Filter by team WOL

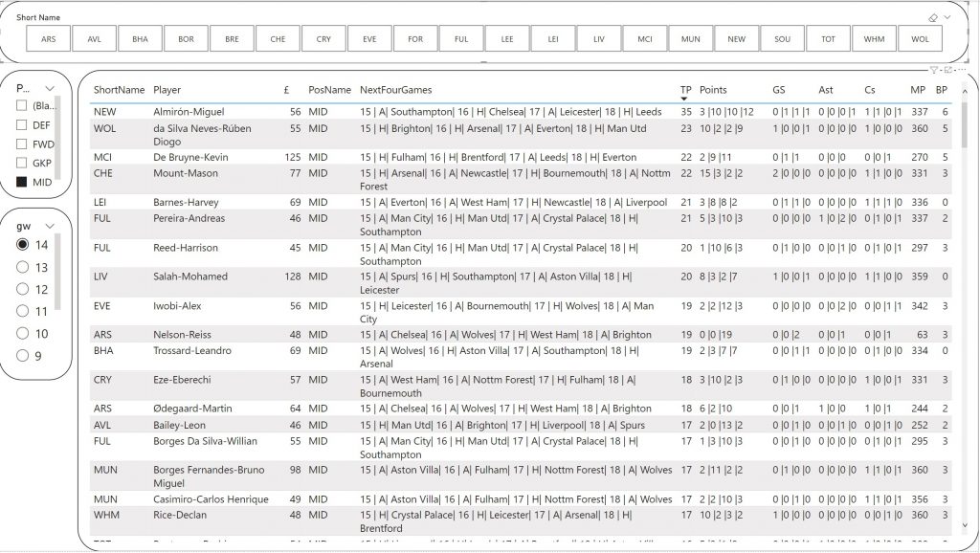point(920,38)
